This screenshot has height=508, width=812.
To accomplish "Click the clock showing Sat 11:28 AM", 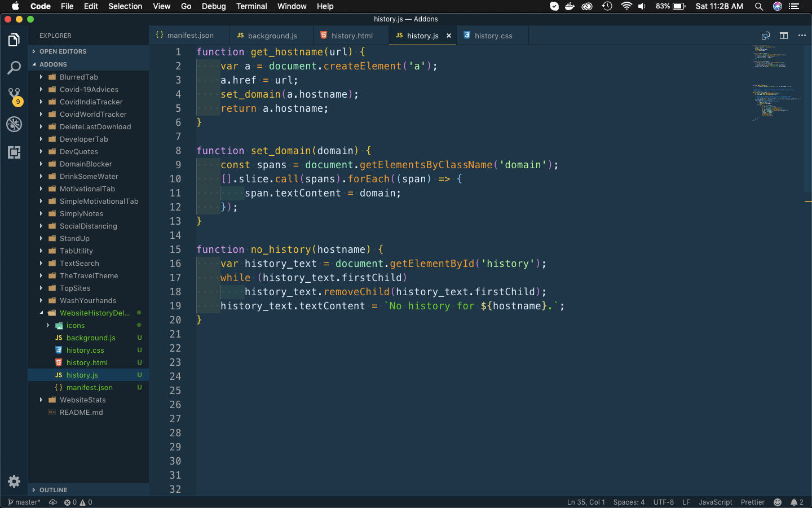I will (x=719, y=6).
